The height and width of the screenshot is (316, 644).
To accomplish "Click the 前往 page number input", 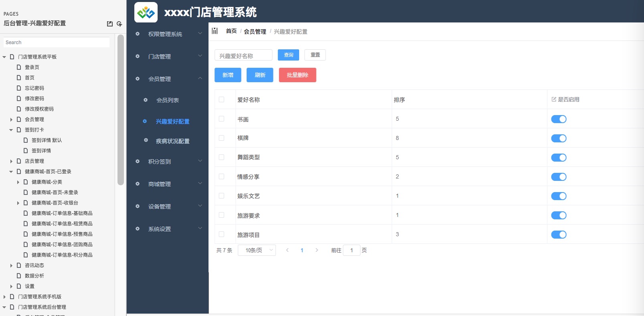I will click(352, 250).
